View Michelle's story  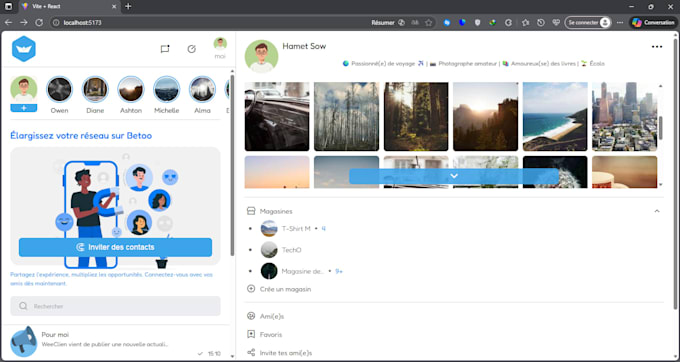tap(167, 89)
